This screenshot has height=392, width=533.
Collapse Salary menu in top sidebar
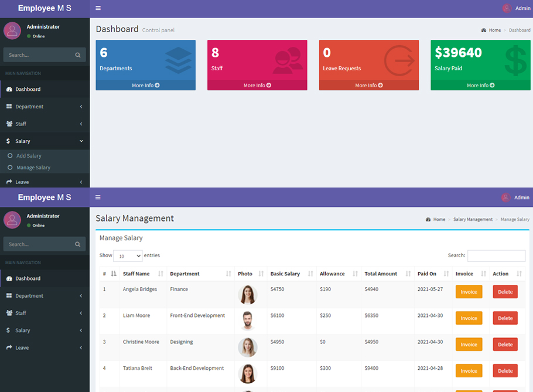point(45,141)
